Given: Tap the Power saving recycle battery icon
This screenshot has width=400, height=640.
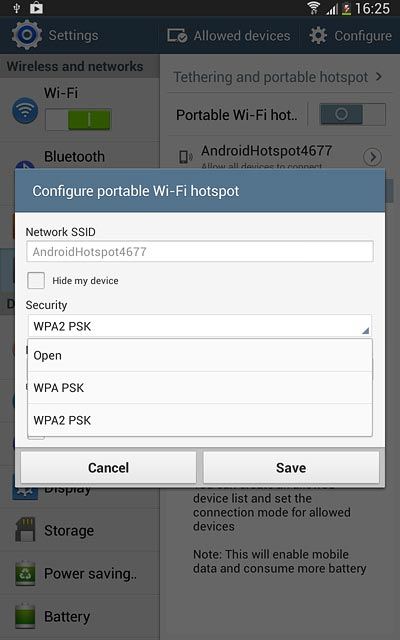Looking at the screenshot, I should [25, 573].
